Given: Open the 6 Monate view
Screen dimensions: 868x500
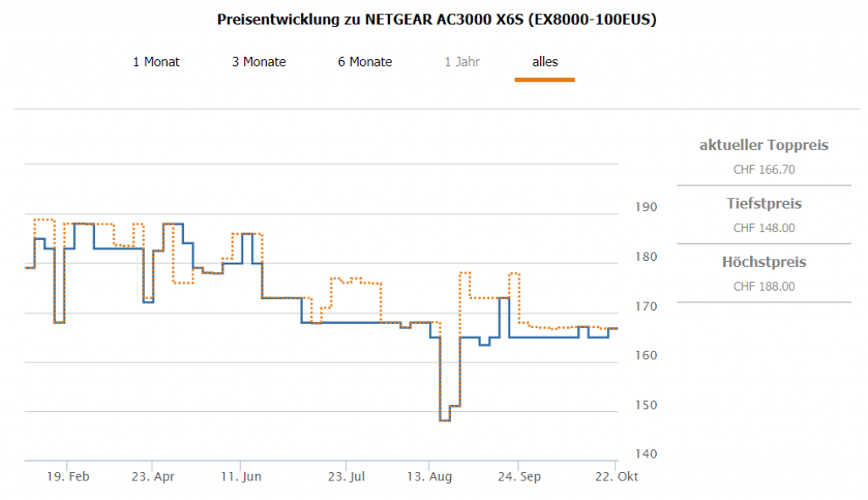Looking at the screenshot, I should (364, 62).
